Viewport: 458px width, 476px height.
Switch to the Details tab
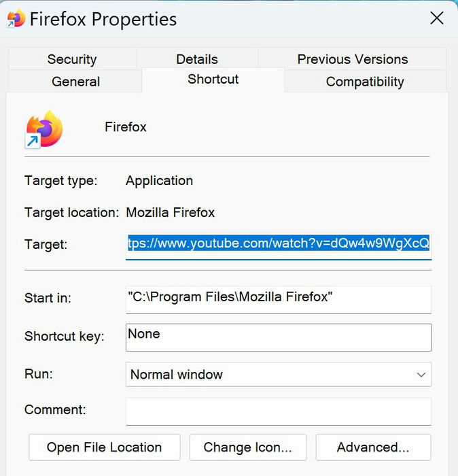(x=197, y=59)
